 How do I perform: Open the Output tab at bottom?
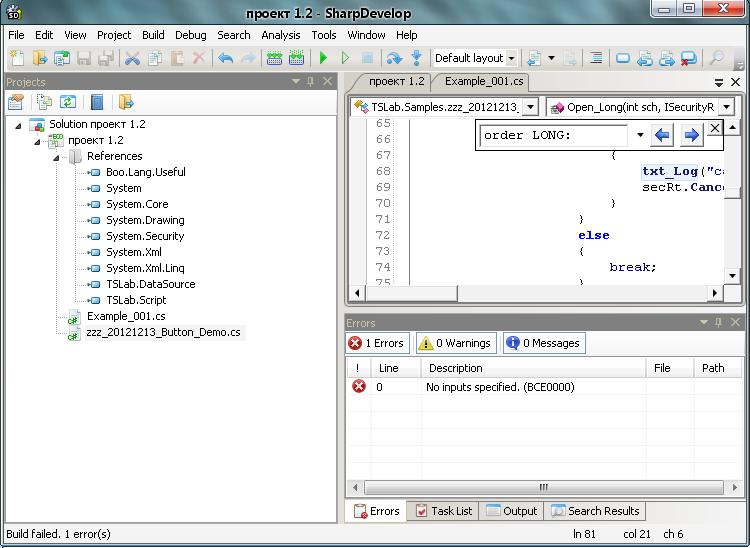click(511, 511)
